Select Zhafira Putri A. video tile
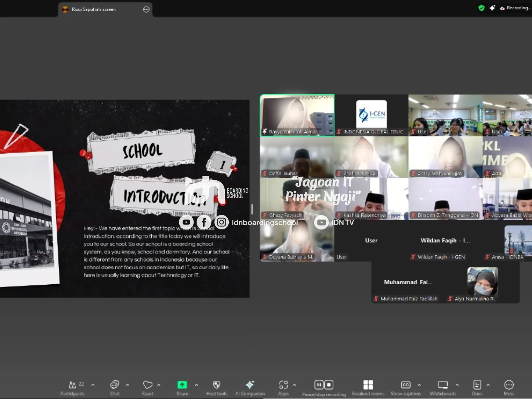The image size is (532, 399). (x=371, y=157)
